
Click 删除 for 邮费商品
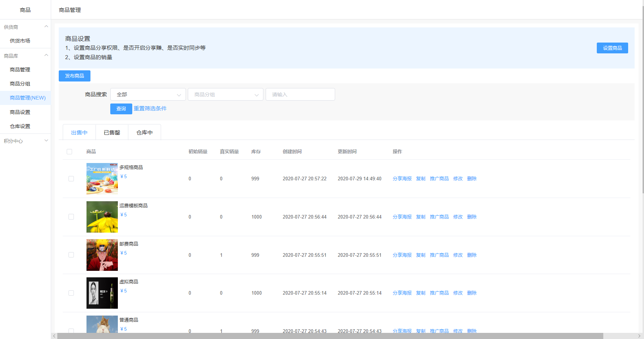click(472, 255)
